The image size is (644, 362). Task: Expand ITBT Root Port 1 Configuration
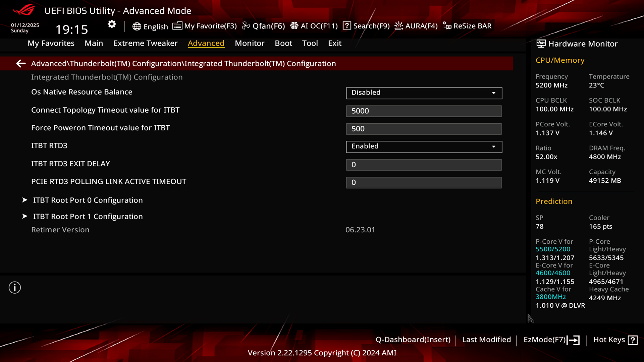pos(88,216)
